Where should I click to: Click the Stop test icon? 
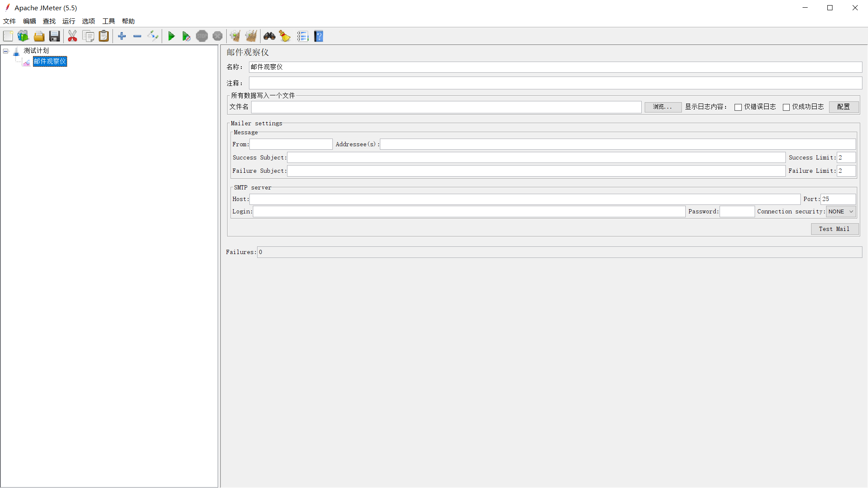click(x=202, y=36)
